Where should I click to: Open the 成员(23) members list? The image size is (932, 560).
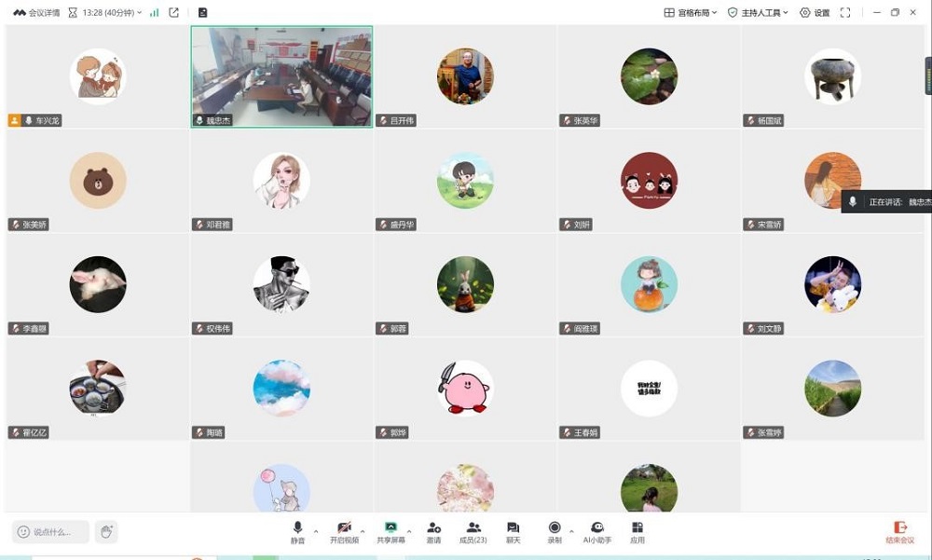[473, 531]
